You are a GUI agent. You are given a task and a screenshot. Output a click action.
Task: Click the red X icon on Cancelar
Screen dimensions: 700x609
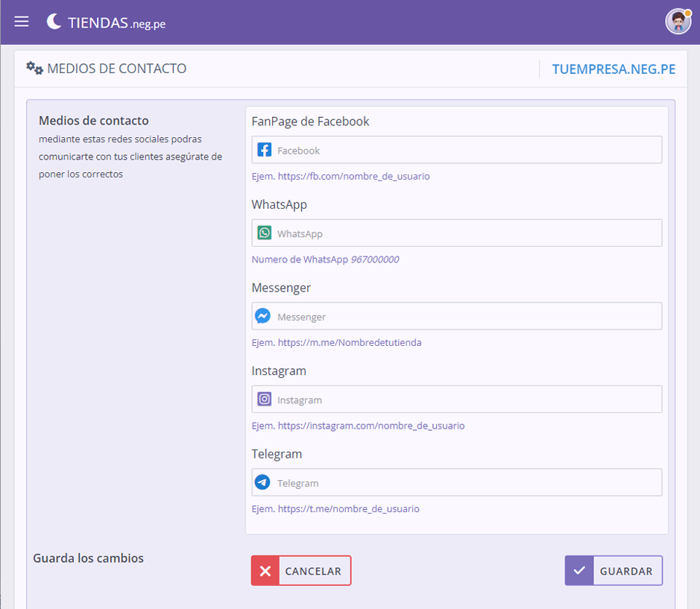pyautogui.click(x=265, y=571)
